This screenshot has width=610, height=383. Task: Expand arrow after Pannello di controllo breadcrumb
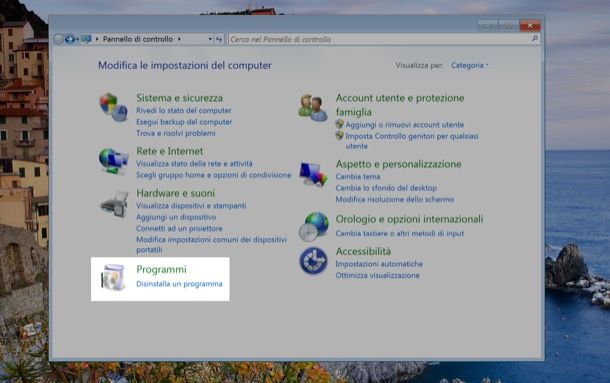point(179,39)
